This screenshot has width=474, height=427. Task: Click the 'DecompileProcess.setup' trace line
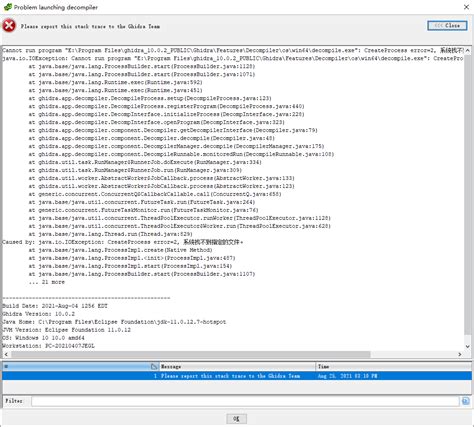pyautogui.click(x=150, y=98)
